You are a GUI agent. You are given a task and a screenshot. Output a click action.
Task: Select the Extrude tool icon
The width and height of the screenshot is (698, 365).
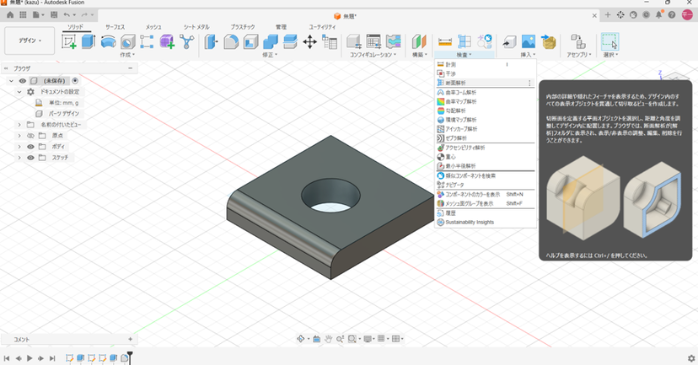tap(88, 42)
